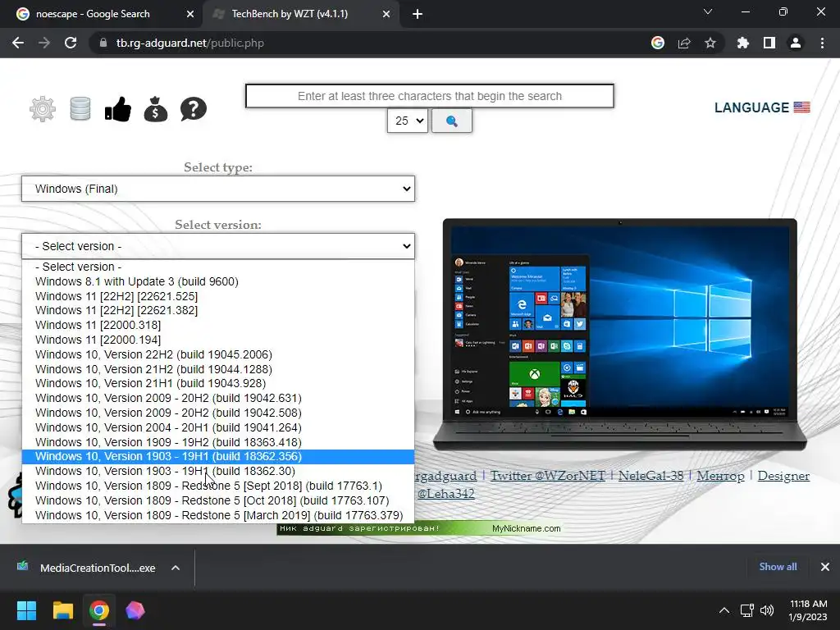Choose Windows 10 20H2 build 19042.508
840x630 pixels.
(x=218, y=413)
